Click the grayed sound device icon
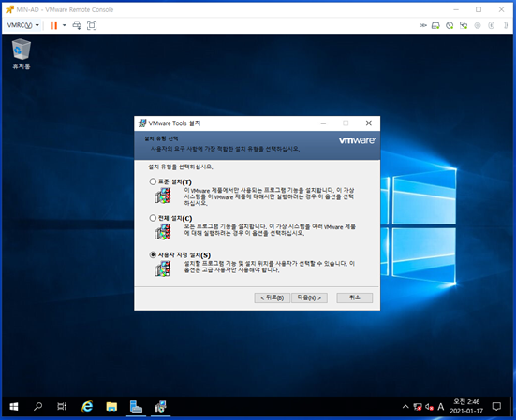Image resolution: width=516 pixels, height=420 pixels. 478,25
